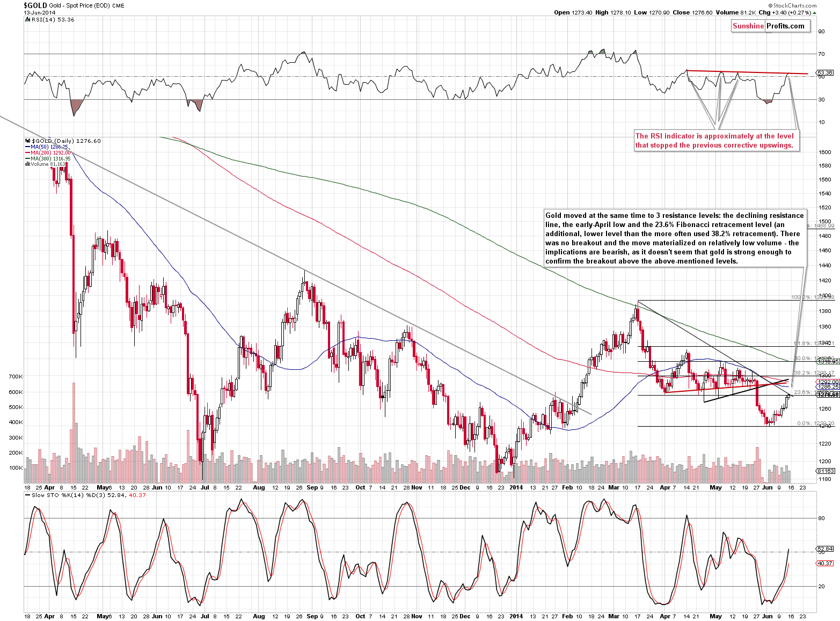Select the 13-Jun-2014 chart date
The width and height of the screenshot is (840, 621).
tap(39, 13)
